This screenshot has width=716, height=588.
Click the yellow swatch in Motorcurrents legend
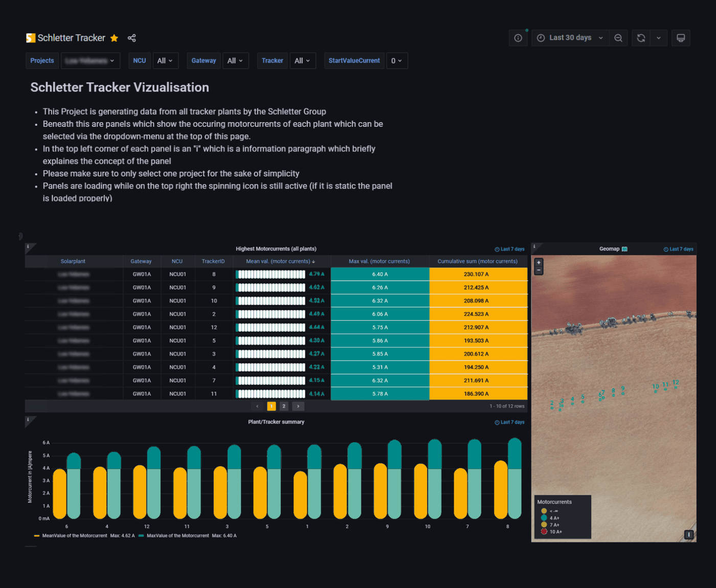click(x=544, y=511)
